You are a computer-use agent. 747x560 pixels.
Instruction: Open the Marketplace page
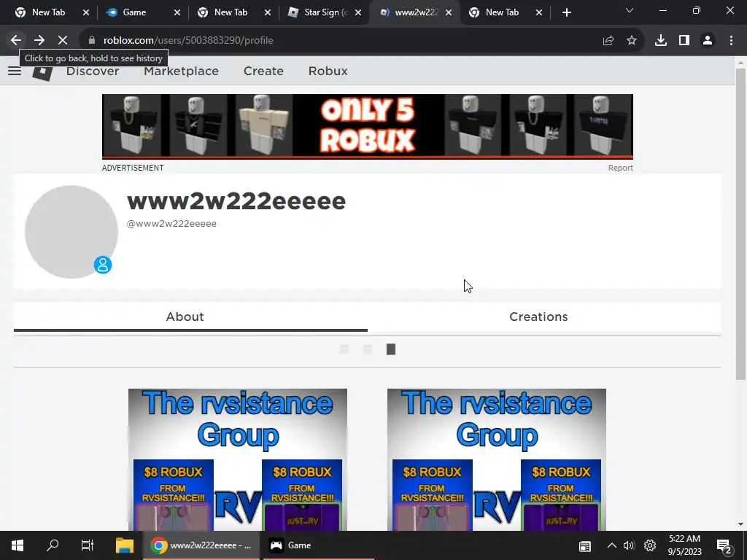[x=181, y=71]
